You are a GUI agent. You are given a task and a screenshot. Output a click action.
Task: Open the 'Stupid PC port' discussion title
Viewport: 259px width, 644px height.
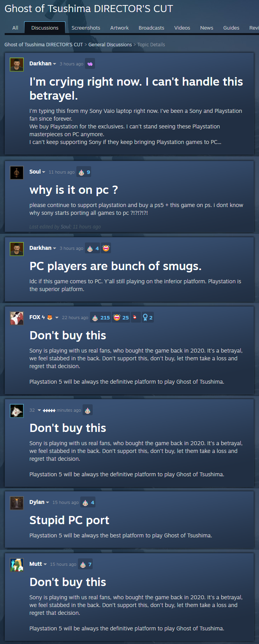pyautogui.click(x=69, y=520)
